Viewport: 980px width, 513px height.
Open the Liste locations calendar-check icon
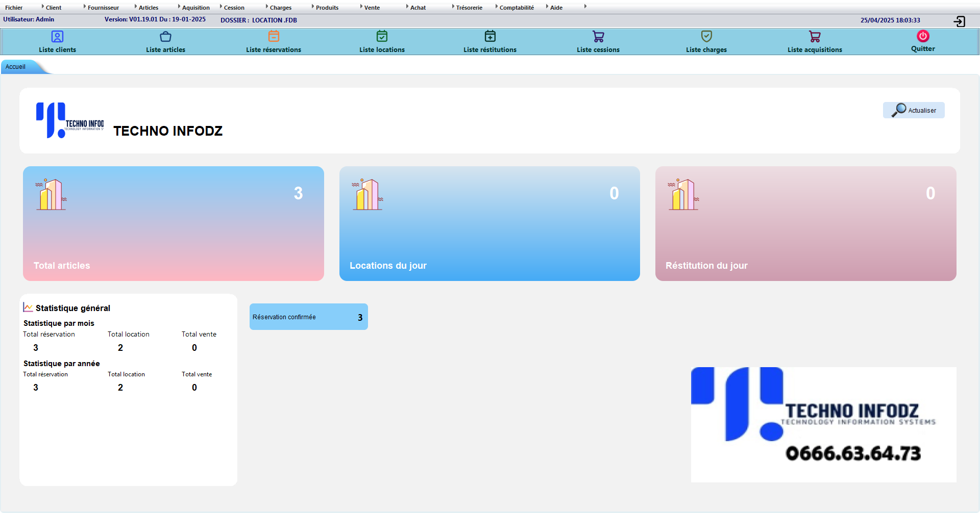click(x=382, y=36)
